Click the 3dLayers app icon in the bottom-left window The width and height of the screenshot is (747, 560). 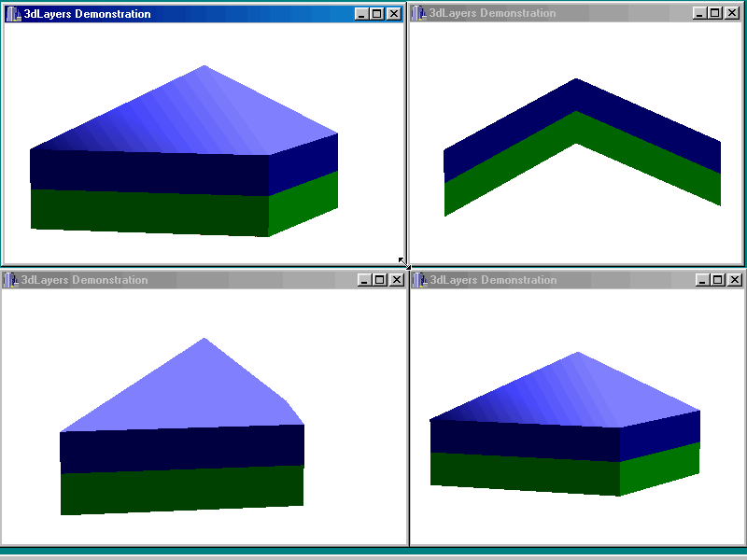(x=12, y=280)
